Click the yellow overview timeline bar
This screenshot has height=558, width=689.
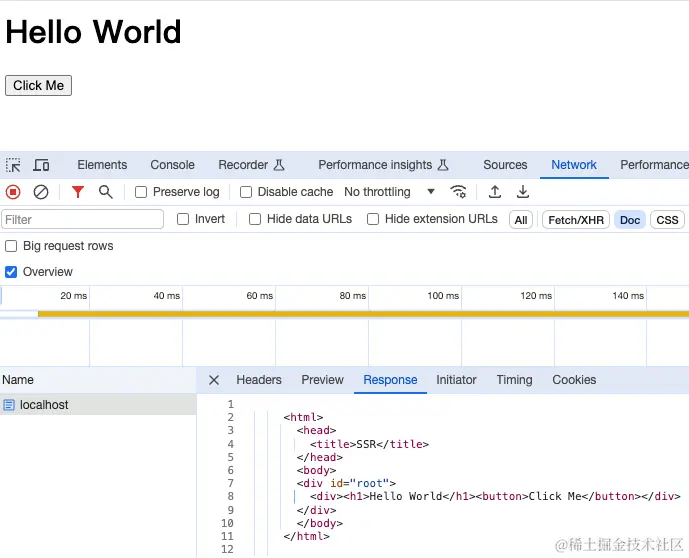[x=363, y=314]
